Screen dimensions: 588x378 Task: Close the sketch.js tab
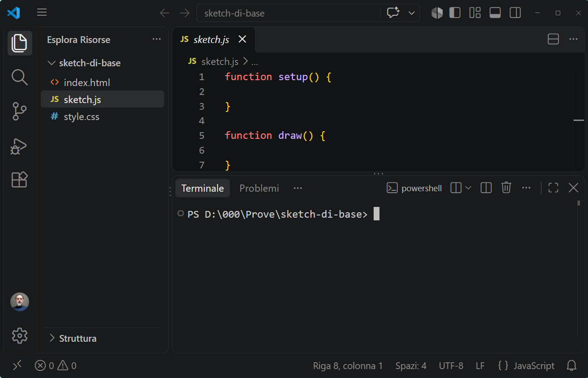click(x=242, y=39)
